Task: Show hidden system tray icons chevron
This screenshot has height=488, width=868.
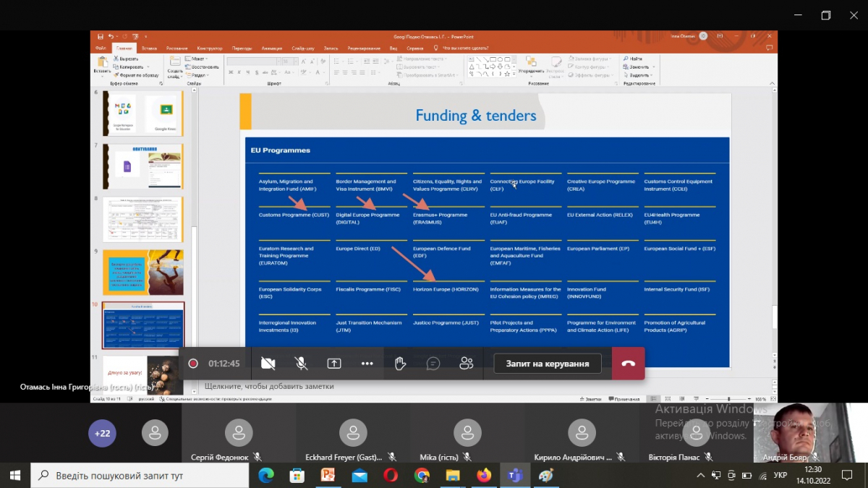Action: point(700,476)
